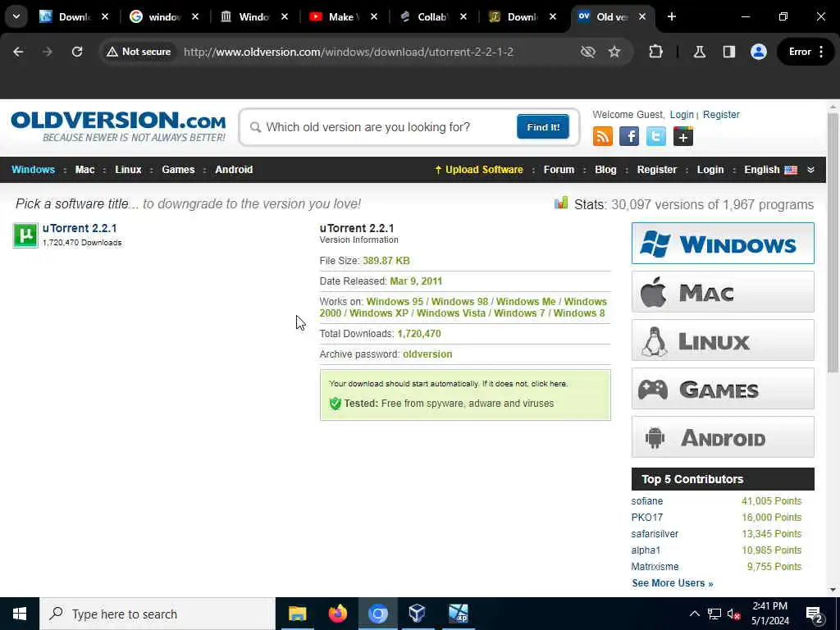The width and height of the screenshot is (840, 630).
Task: Switch to the YouTube Make tab
Action: [341, 17]
